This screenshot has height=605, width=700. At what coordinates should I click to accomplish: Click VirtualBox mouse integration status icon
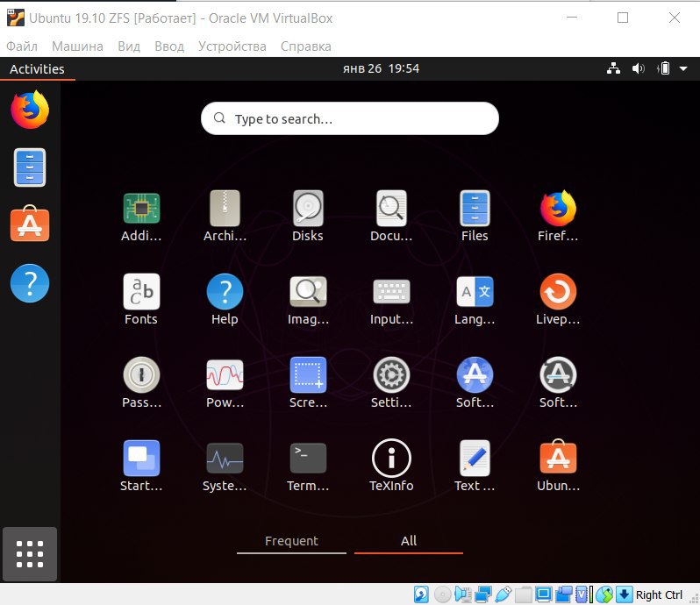click(x=604, y=594)
